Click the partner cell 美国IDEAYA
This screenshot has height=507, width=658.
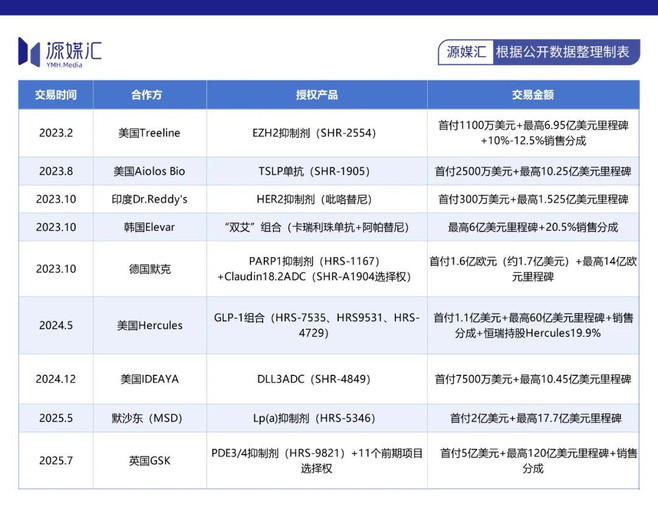tap(149, 379)
